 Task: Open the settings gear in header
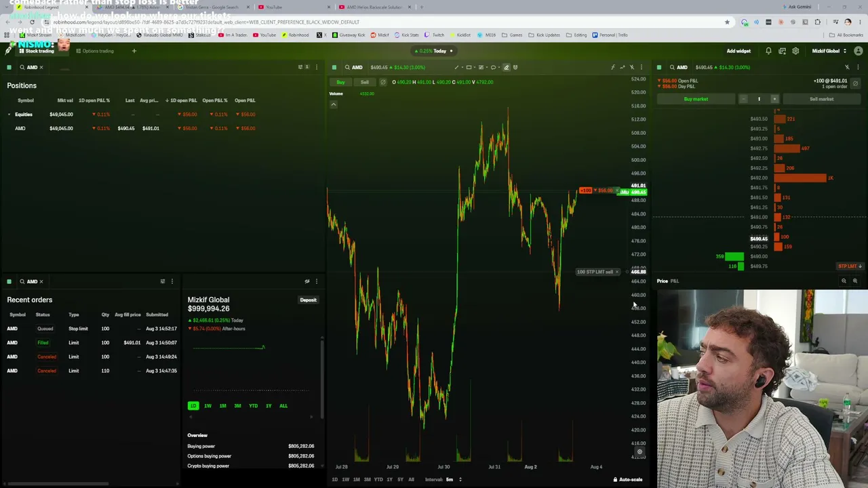point(795,51)
